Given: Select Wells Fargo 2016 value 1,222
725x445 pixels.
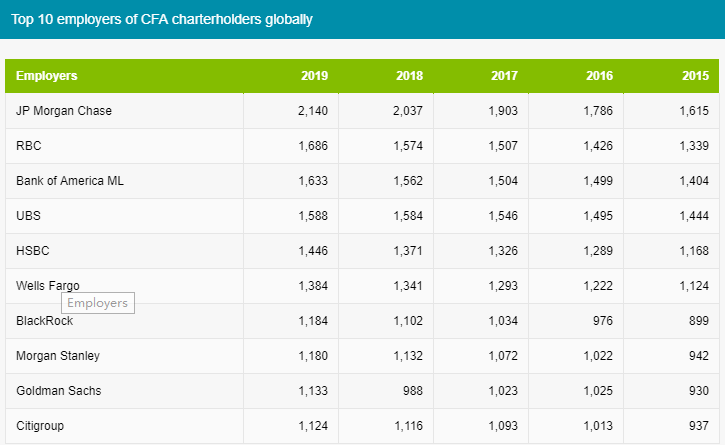Looking at the screenshot, I should [x=598, y=286].
